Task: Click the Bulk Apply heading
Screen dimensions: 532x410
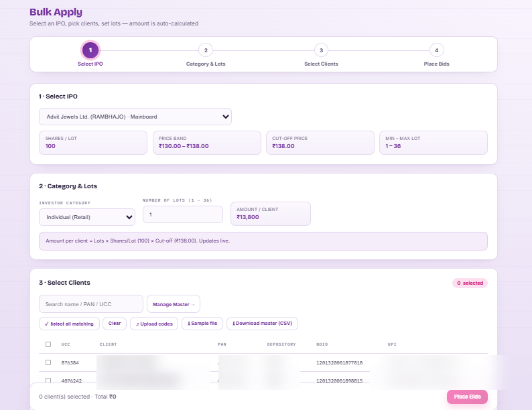Action: coord(56,12)
